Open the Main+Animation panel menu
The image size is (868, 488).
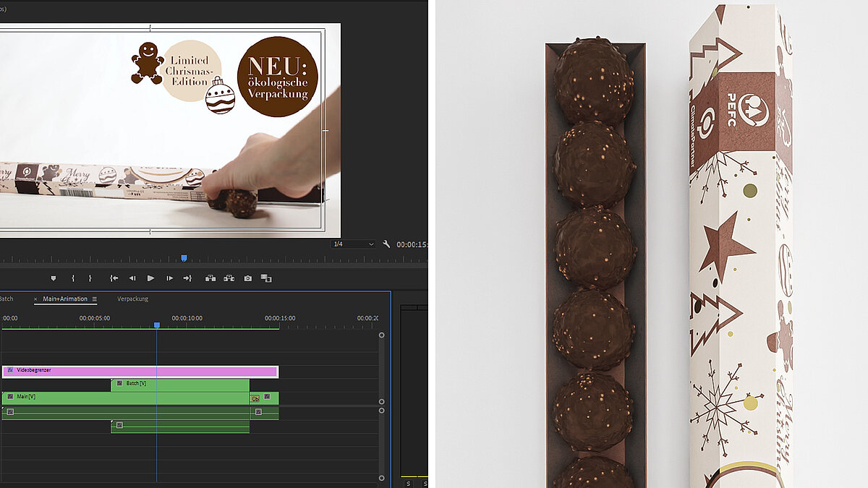click(x=94, y=299)
